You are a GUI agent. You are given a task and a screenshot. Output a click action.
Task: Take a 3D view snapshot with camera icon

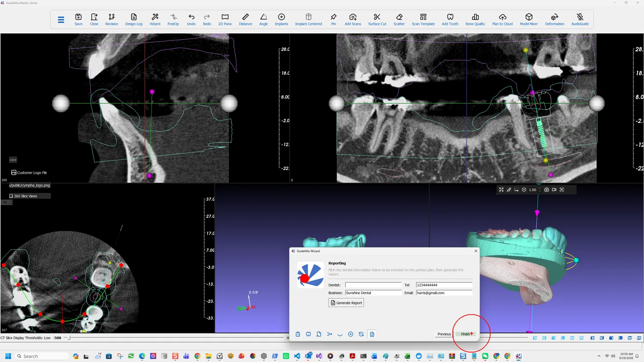(547, 190)
